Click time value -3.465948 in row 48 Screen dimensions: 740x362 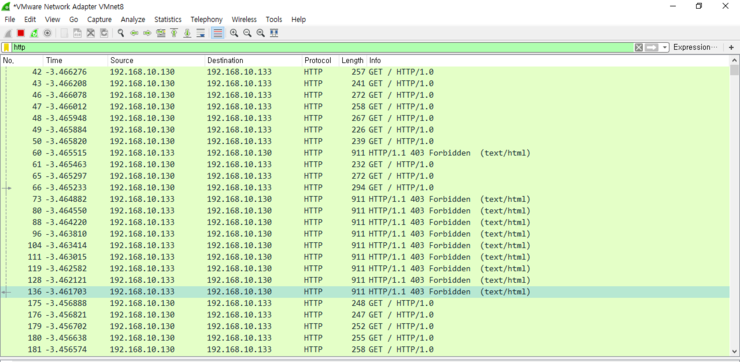click(x=66, y=118)
